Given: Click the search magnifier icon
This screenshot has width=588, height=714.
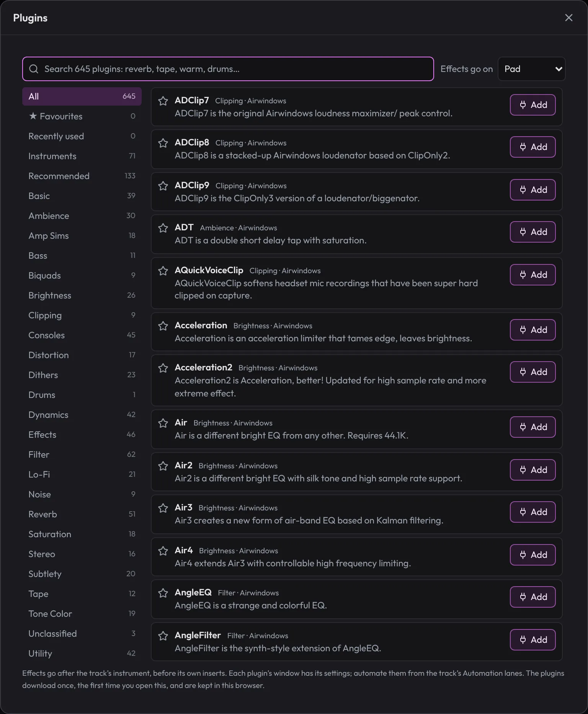Looking at the screenshot, I should coord(34,69).
